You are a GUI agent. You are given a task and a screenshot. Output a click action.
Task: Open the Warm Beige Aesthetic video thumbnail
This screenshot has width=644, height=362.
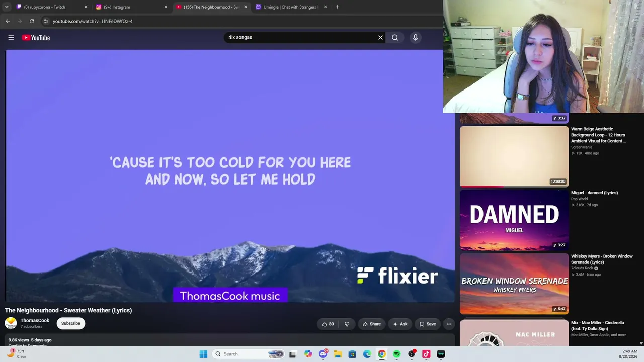coord(514,156)
